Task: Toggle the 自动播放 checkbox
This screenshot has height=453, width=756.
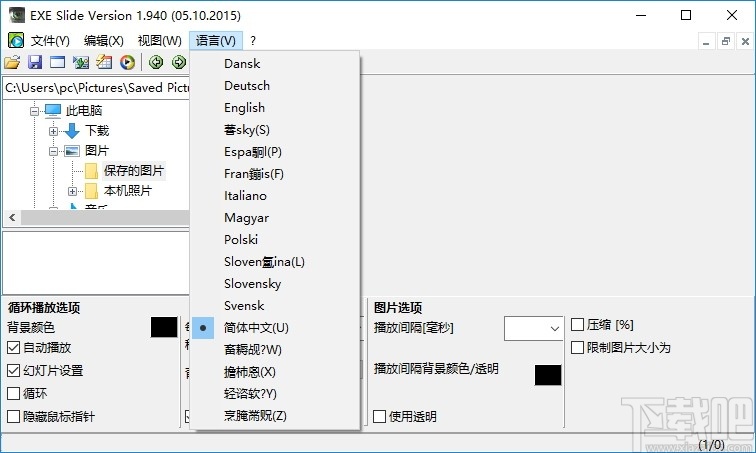Action: (14, 347)
